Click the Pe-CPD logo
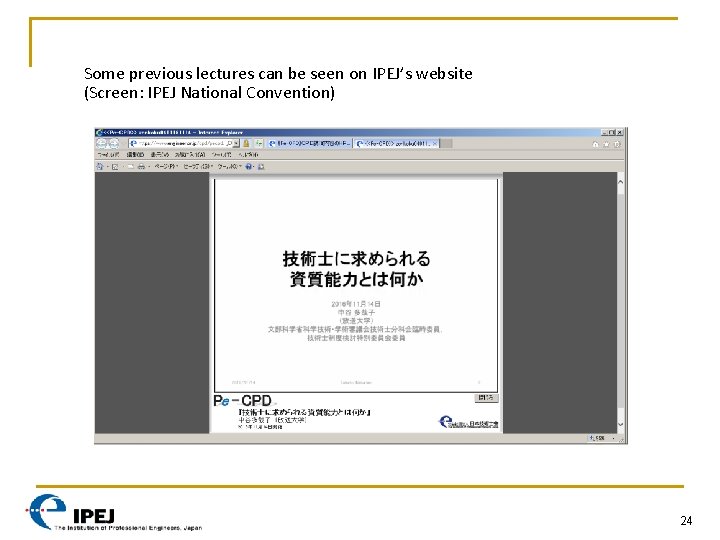Image resolution: width=720 pixels, height=540 pixels. tap(242, 401)
